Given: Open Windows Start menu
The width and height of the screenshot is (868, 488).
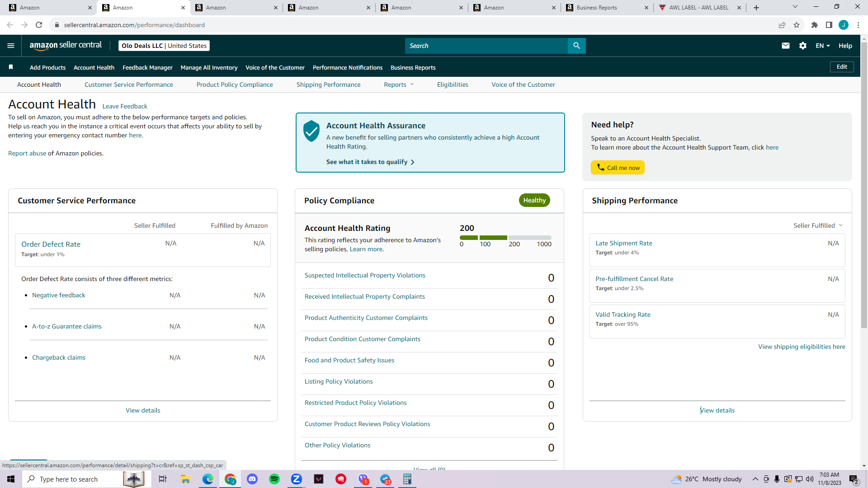Looking at the screenshot, I should (11, 479).
